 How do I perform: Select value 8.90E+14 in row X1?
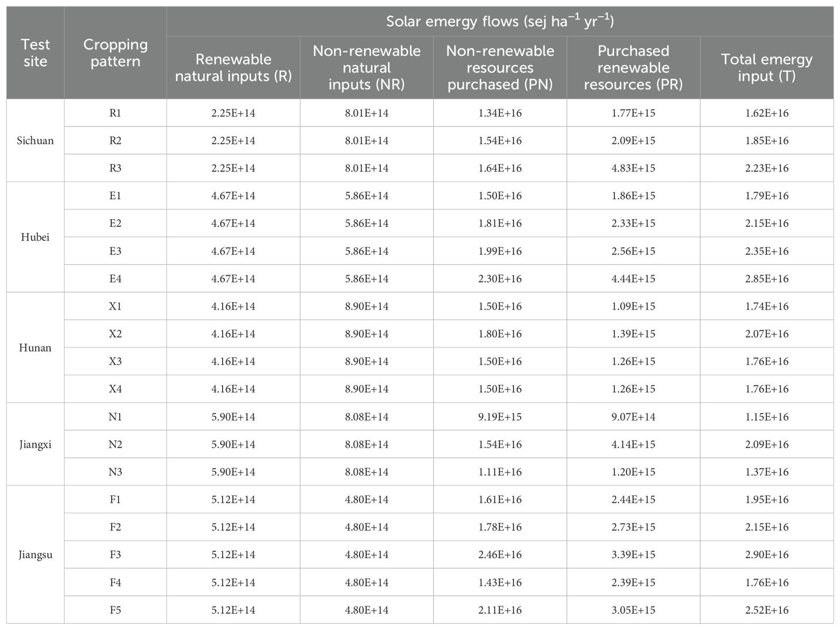tap(366, 306)
